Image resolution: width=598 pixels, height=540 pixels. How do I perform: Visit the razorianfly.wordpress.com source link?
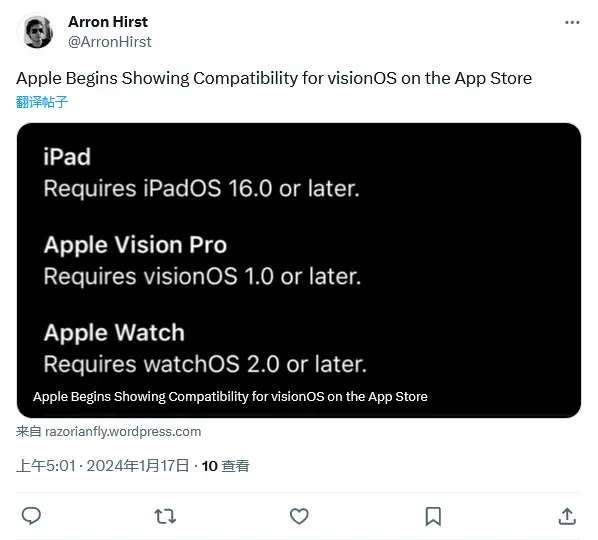point(123,431)
